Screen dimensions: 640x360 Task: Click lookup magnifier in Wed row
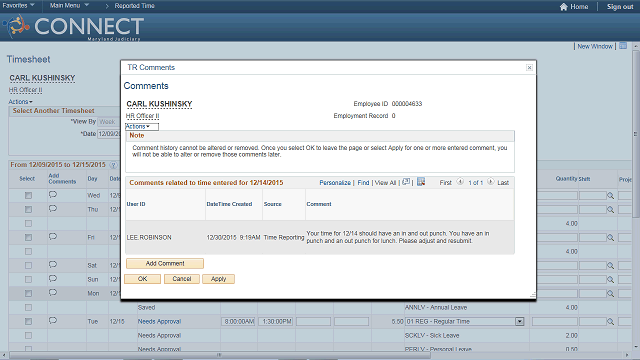611,196
